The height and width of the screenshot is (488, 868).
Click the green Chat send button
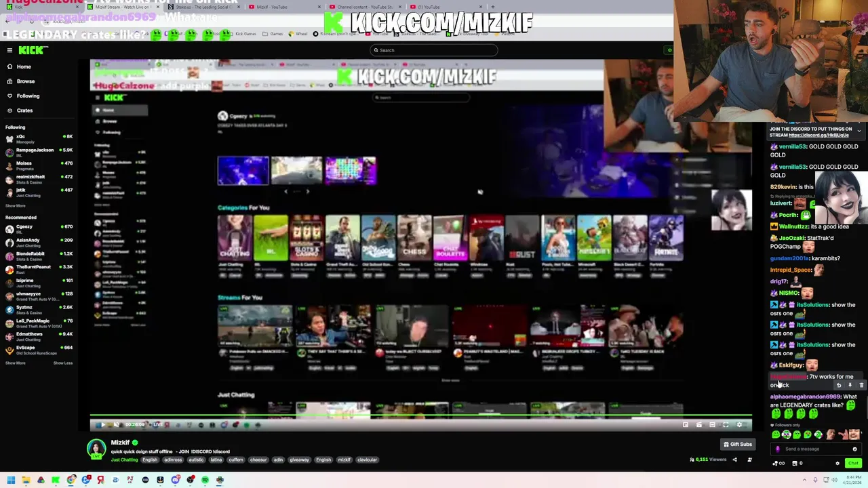tap(853, 463)
